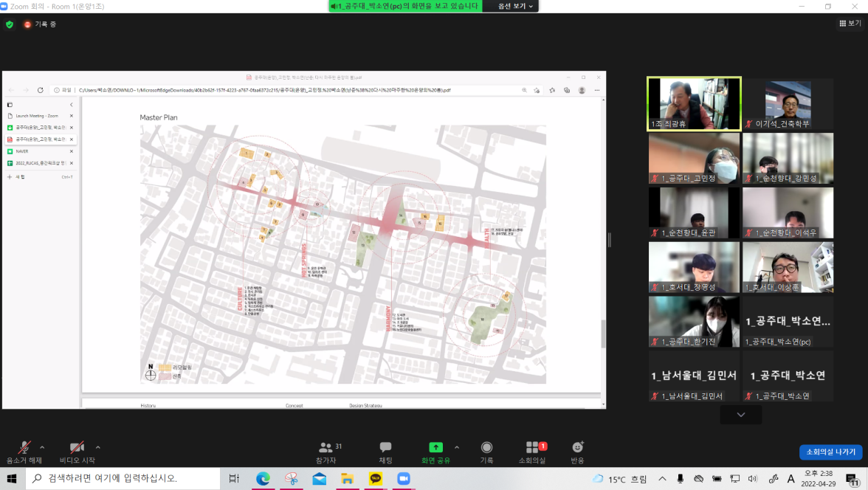Expand audio options arrow beside microphone

(42, 447)
